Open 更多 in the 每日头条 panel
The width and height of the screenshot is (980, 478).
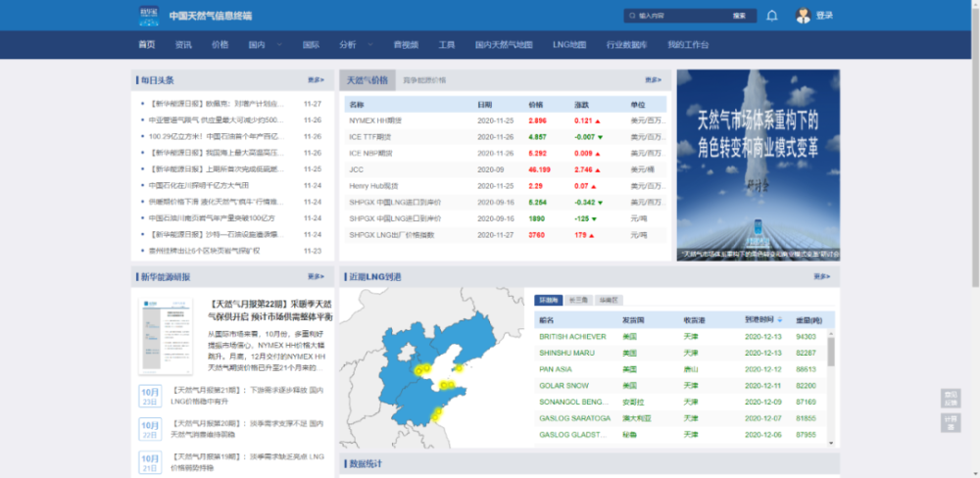pos(315,80)
